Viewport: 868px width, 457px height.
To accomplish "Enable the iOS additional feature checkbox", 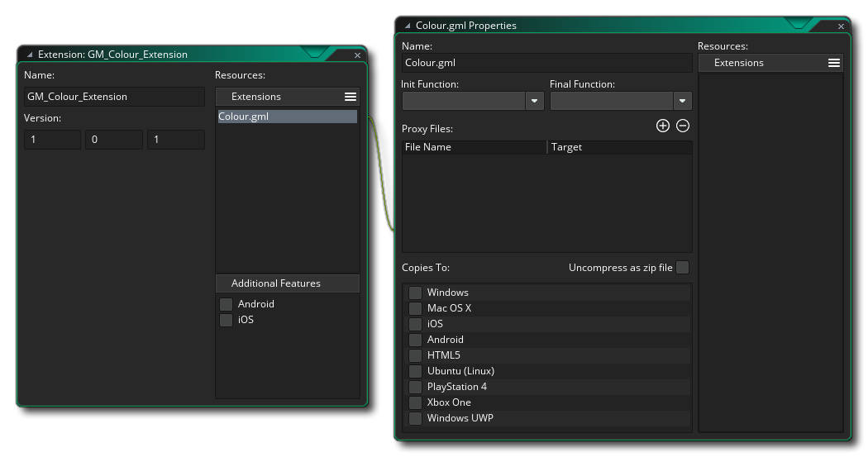I will pos(226,321).
